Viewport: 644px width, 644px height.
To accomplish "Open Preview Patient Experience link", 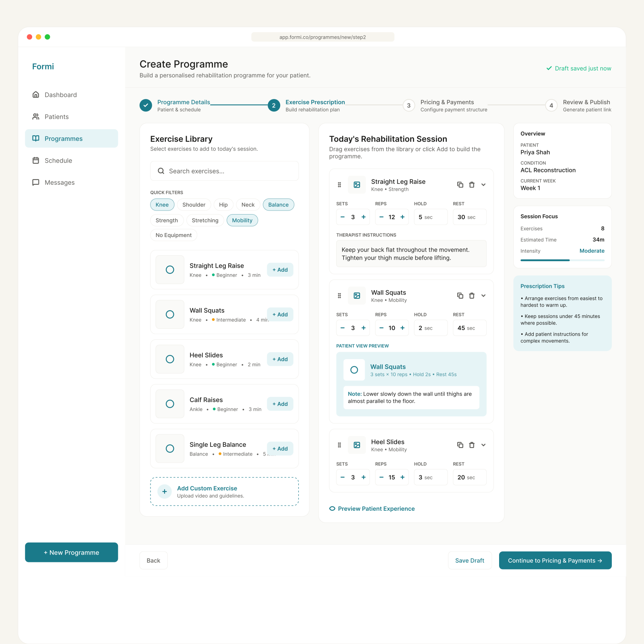I will click(372, 509).
